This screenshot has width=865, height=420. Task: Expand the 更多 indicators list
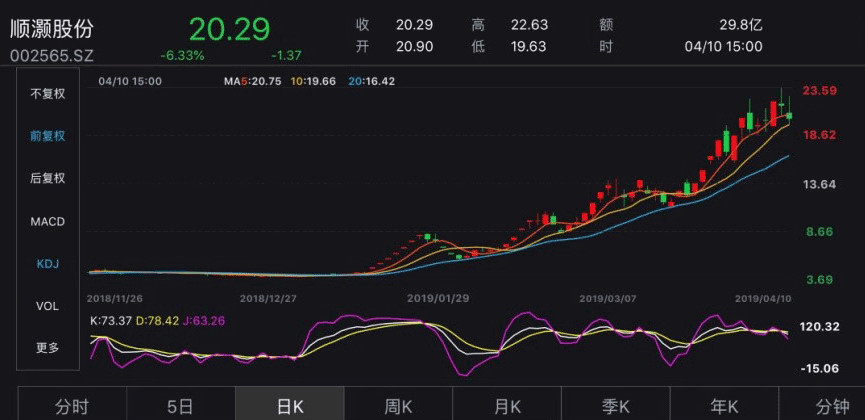coord(47,348)
